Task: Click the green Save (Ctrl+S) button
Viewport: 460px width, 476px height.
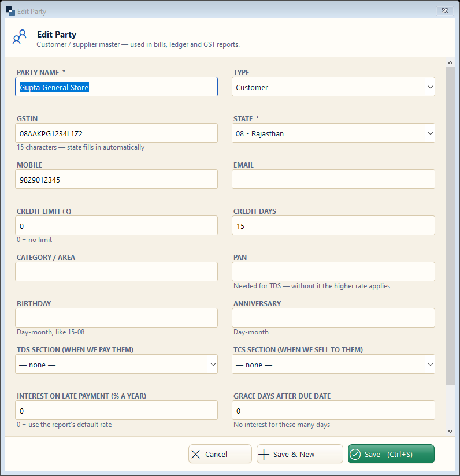Action: (x=391, y=454)
